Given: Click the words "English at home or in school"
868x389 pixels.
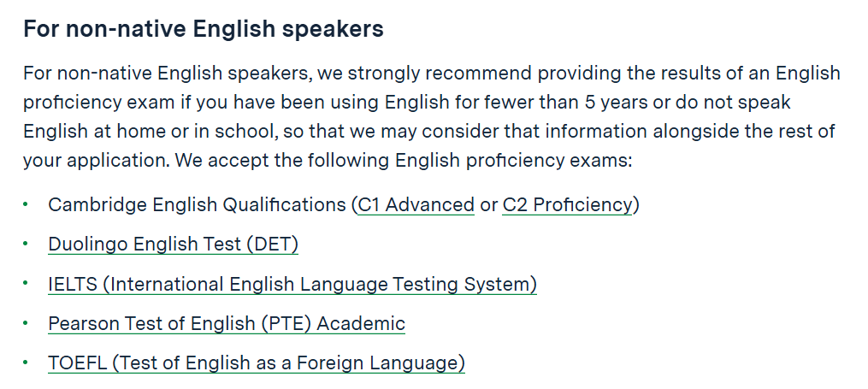Looking at the screenshot, I should 149,132.
